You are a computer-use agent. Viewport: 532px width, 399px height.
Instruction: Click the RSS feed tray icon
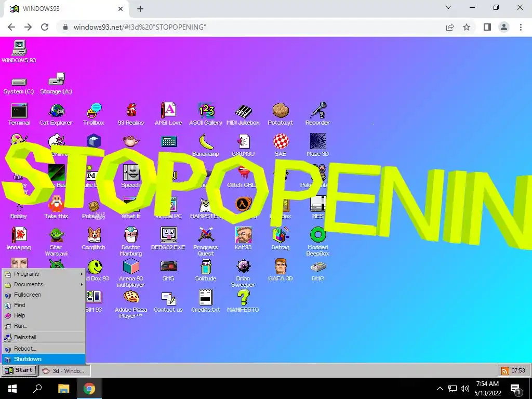(x=504, y=371)
